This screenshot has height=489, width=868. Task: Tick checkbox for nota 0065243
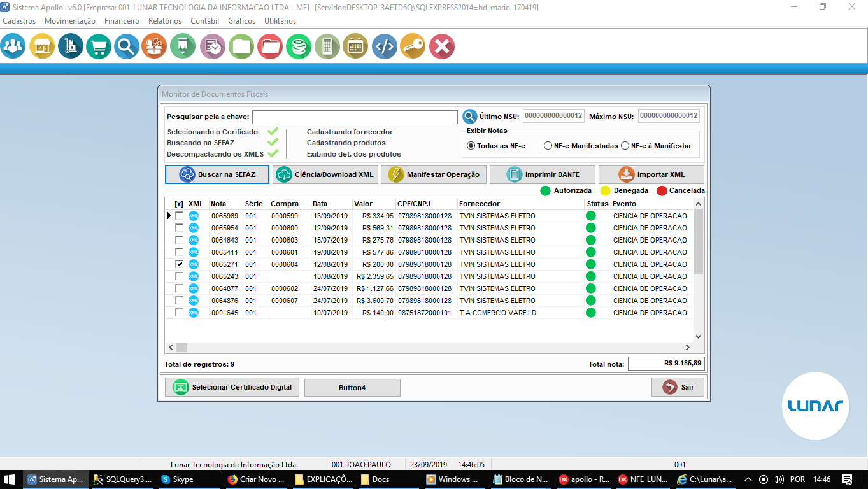[180, 276]
